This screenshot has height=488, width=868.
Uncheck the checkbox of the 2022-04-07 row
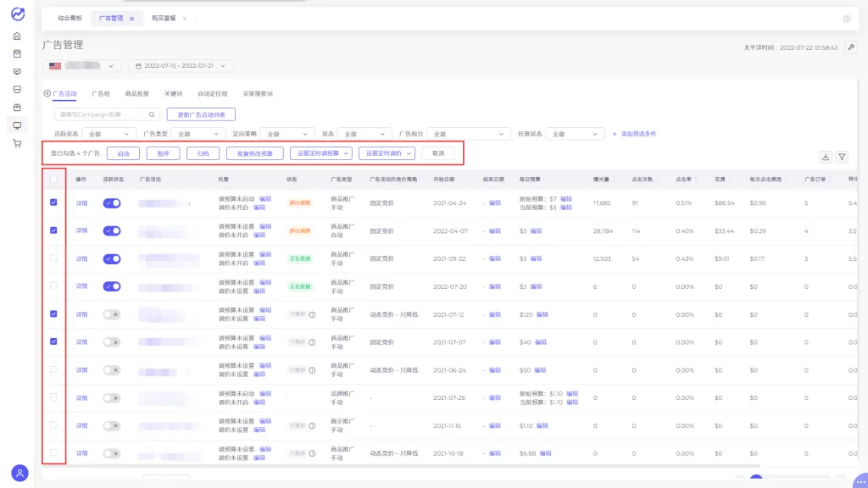tap(53, 230)
